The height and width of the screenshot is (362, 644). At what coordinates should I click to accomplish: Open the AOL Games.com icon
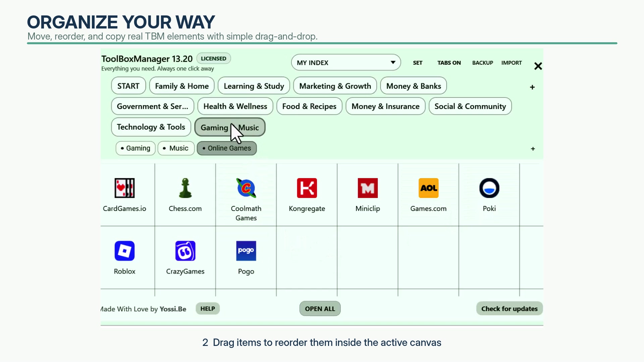click(x=429, y=188)
